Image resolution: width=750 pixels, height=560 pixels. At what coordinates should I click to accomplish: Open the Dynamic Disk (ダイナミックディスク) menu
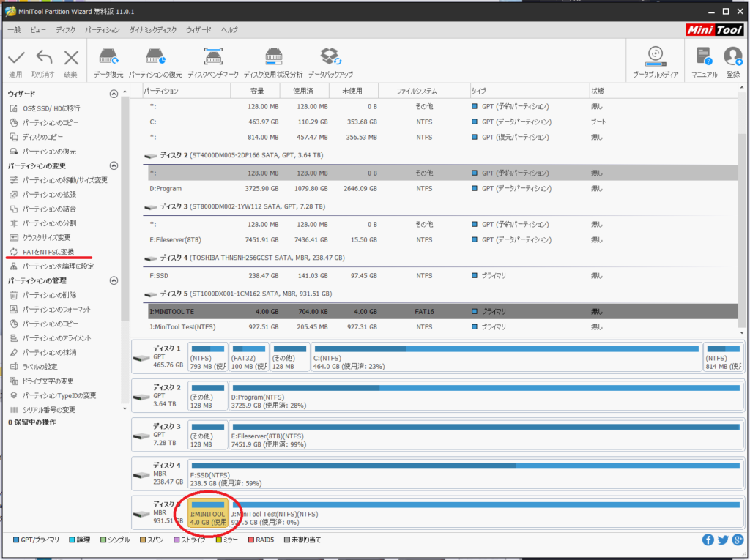(x=153, y=30)
